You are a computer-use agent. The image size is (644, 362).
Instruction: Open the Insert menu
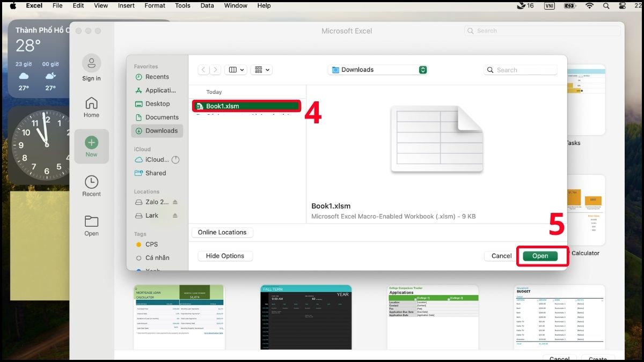(x=126, y=5)
